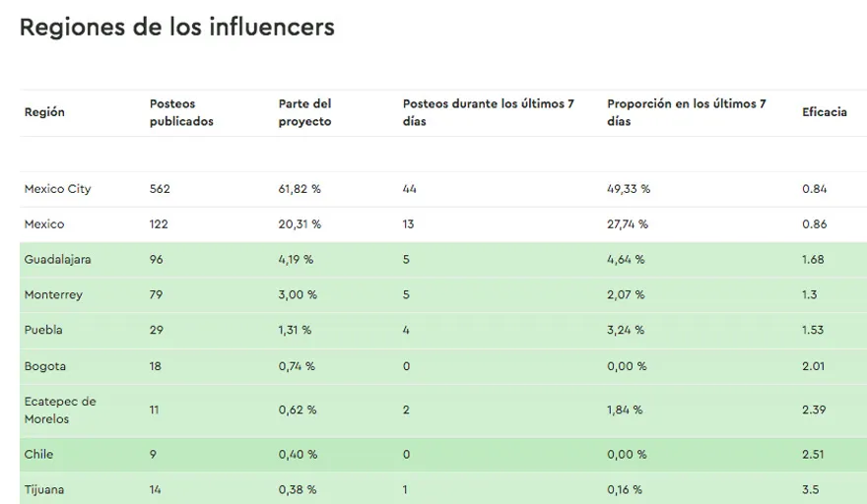Screen dimensions: 867x504
Task: Select Ecatepec de Morelos region
Action: (60, 410)
